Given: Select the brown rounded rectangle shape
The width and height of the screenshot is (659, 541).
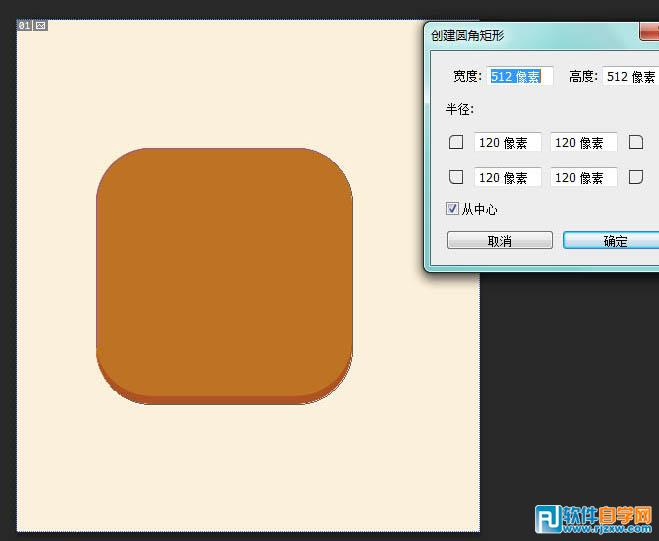Looking at the screenshot, I should [224, 270].
